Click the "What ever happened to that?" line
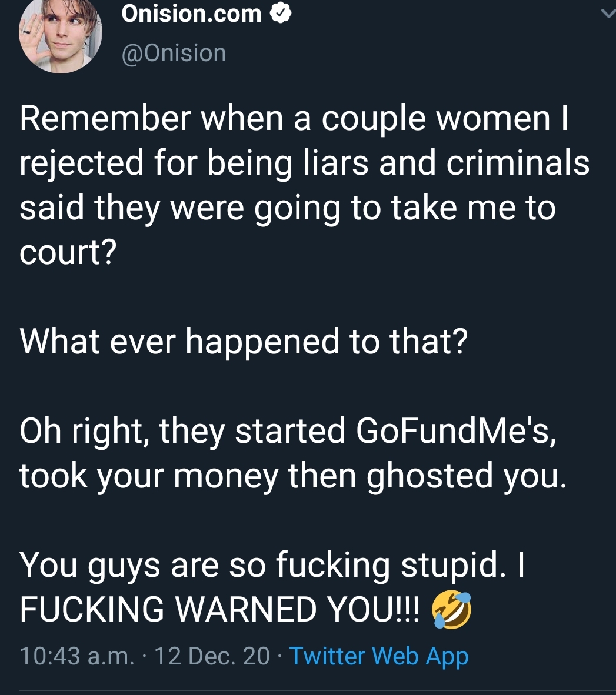Image resolution: width=616 pixels, height=695 pixels. click(244, 342)
